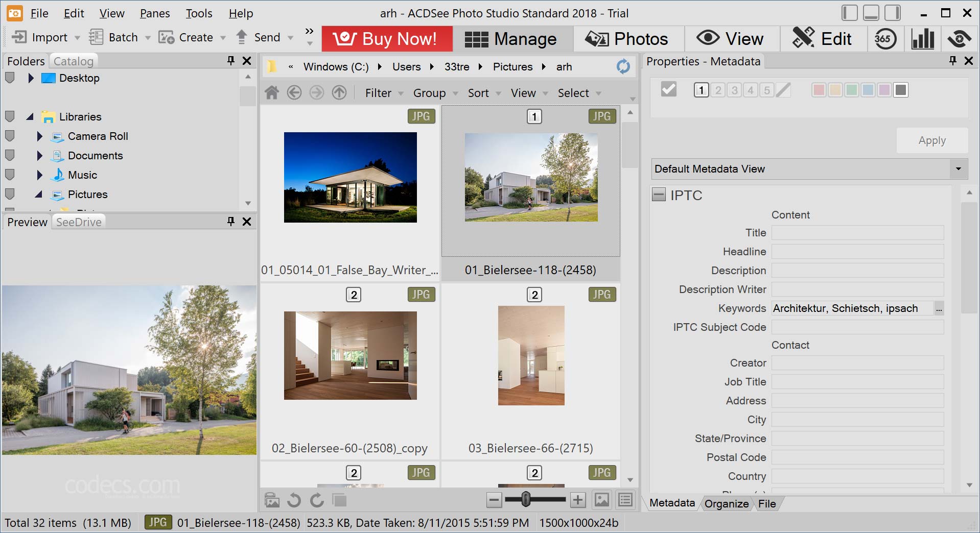
Task: Switch to the Organize tab
Action: 727,504
